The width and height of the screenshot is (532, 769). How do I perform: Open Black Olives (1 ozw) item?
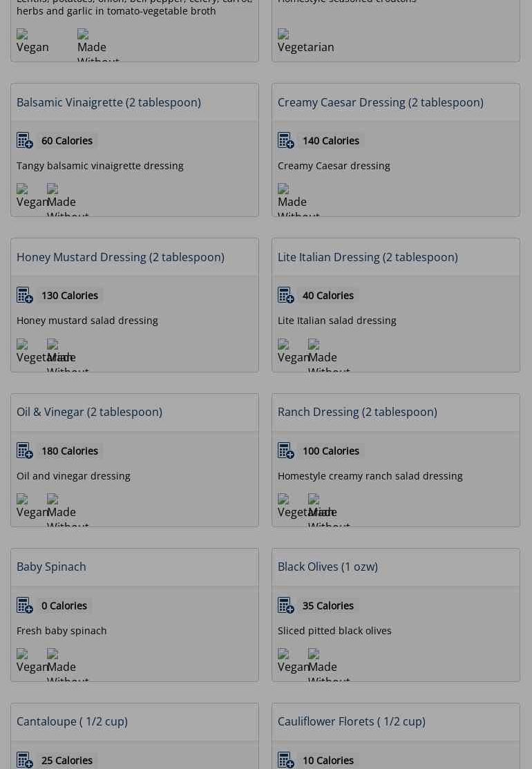(327, 567)
